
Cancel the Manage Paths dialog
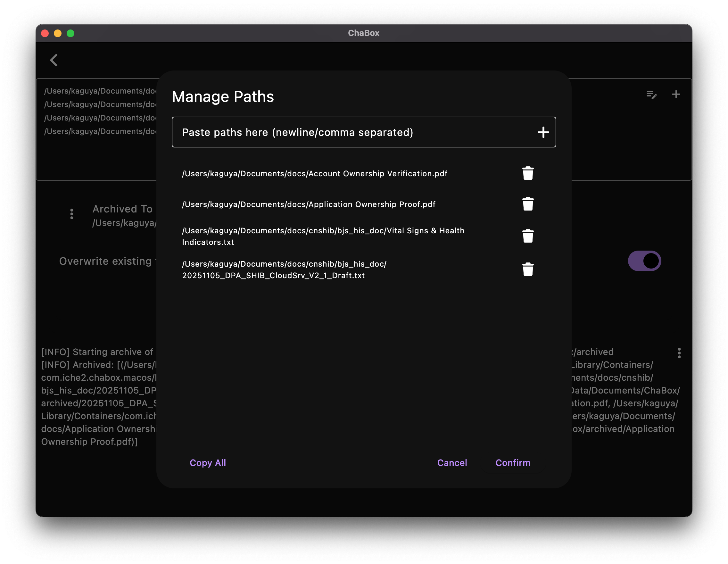tap(452, 463)
